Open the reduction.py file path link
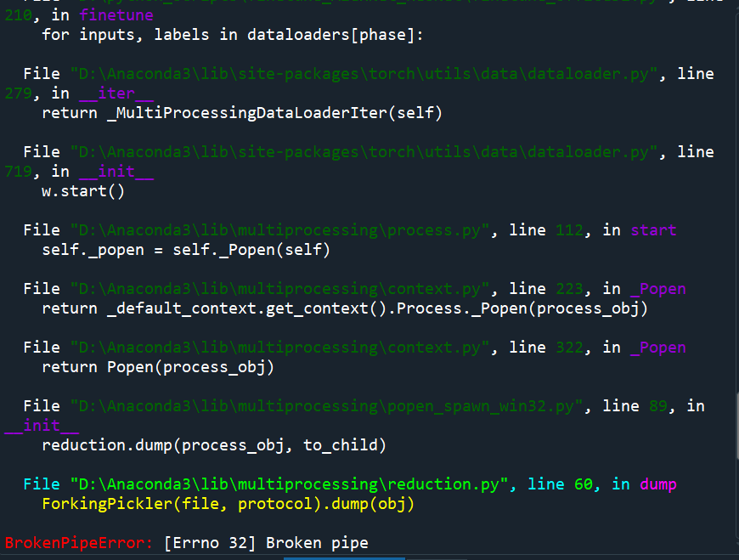The image size is (739, 560). pyautogui.click(x=291, y=484)
